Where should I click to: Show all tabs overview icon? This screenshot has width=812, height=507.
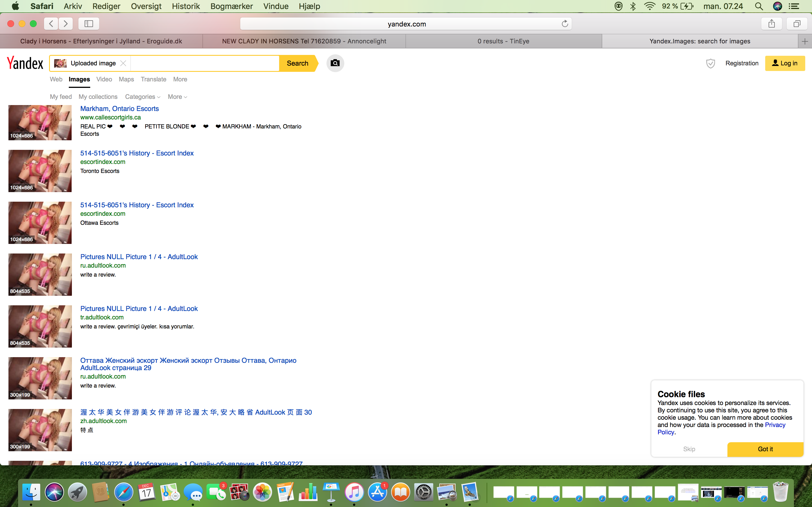(x=796, y=24)
